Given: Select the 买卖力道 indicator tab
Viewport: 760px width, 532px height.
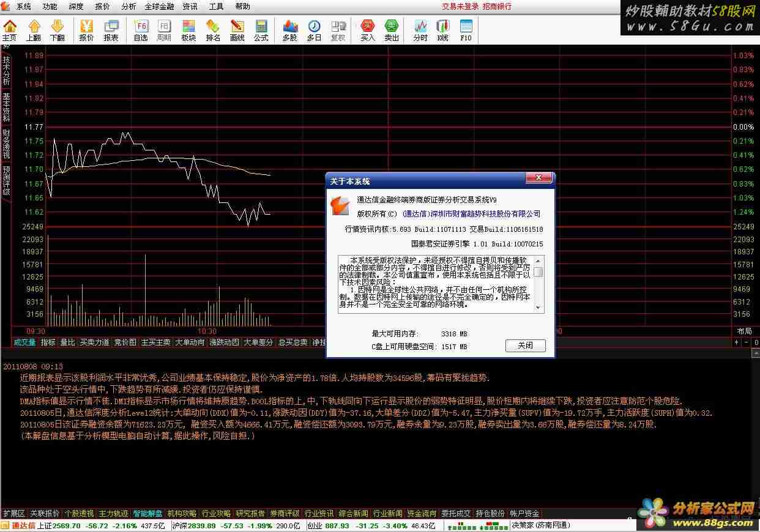Looking at the screenshot, I should (x=94, y=342).
